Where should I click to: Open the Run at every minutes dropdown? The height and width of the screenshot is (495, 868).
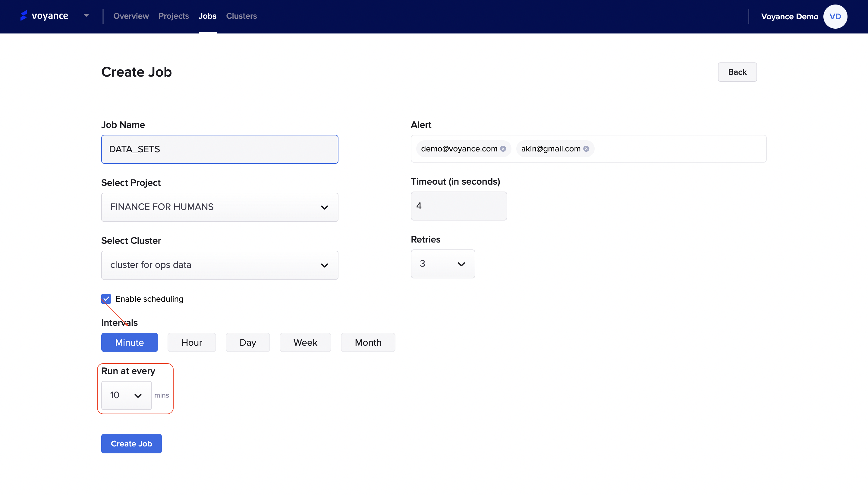tap(126, 395)
